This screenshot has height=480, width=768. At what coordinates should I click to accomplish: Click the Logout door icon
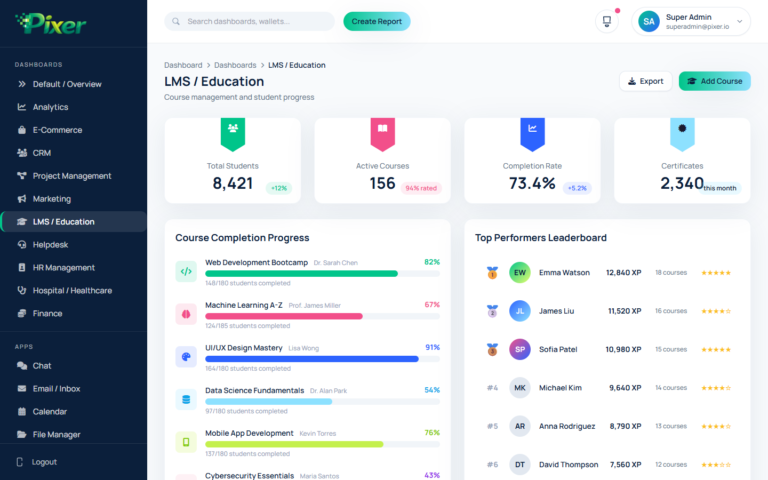point(20,462)
